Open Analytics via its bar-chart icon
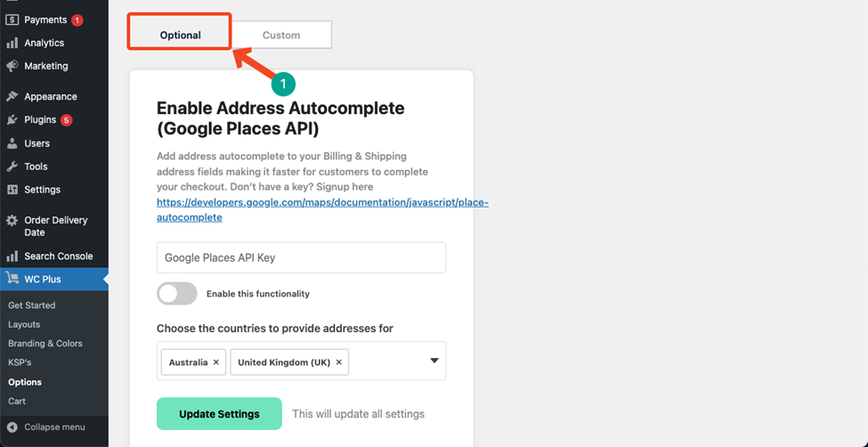The width and height of the screenshot is (868, 447). pyautogui.click(x=12, y=44)
